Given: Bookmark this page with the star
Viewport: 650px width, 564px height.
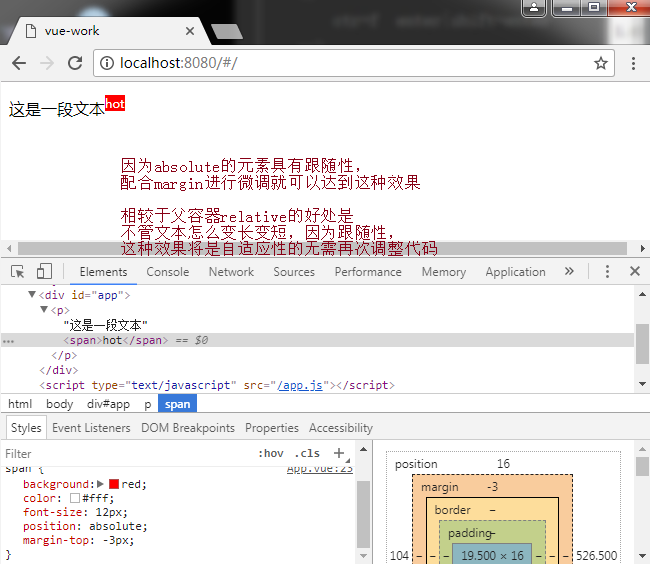Looking at the screenshot, I should click(x=601, y=63).
